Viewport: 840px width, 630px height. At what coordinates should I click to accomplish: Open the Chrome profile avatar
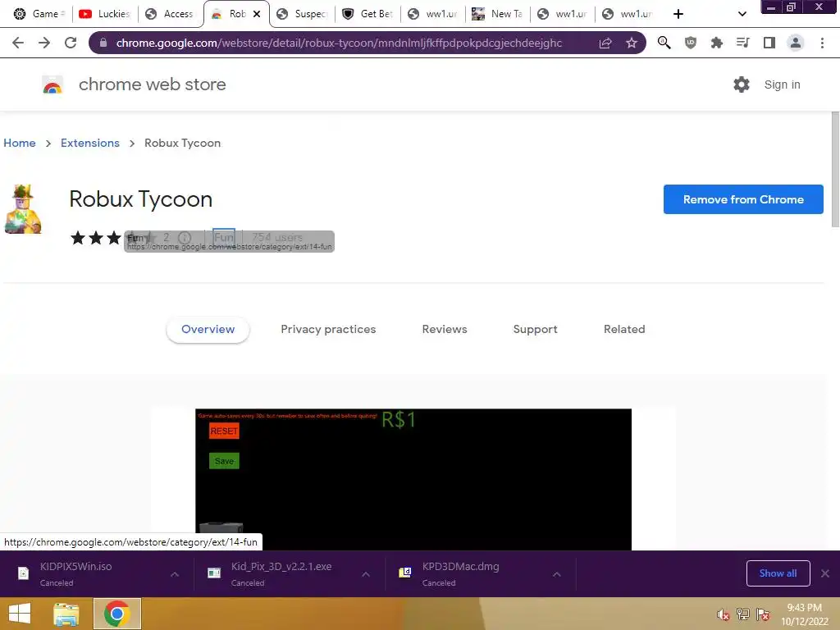pos(796,43)
